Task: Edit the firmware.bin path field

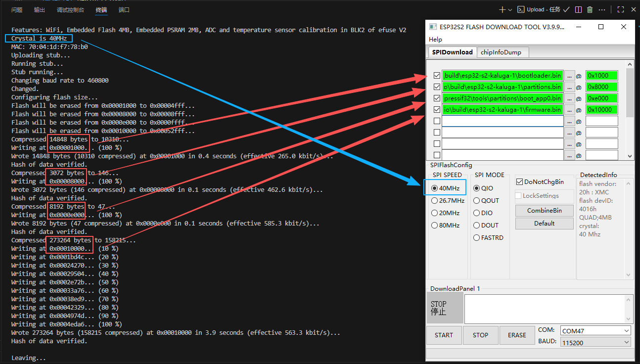Action: click(503, 110)
